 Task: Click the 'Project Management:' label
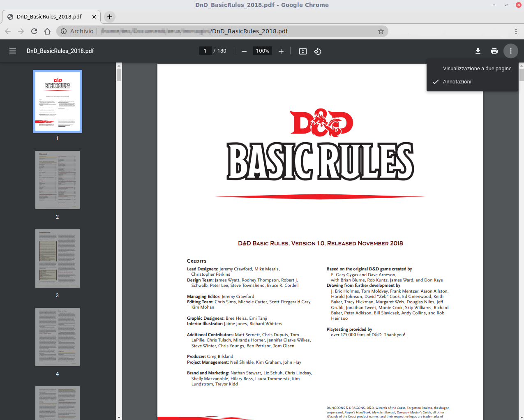tap(208, 362)
